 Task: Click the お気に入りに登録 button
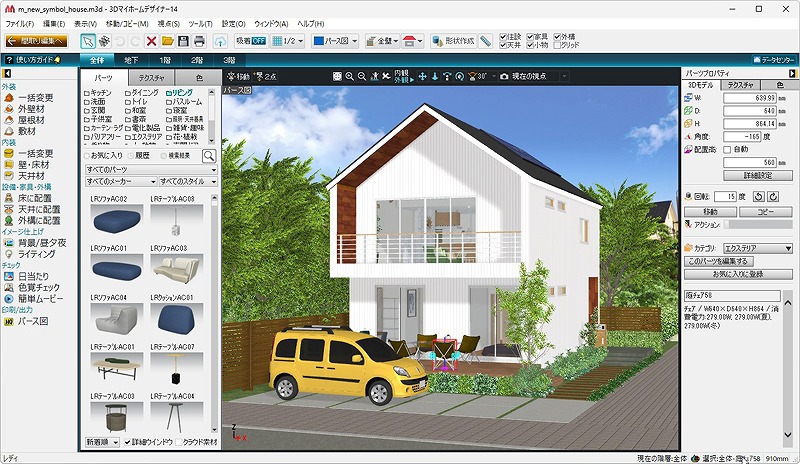click(738, 273)
